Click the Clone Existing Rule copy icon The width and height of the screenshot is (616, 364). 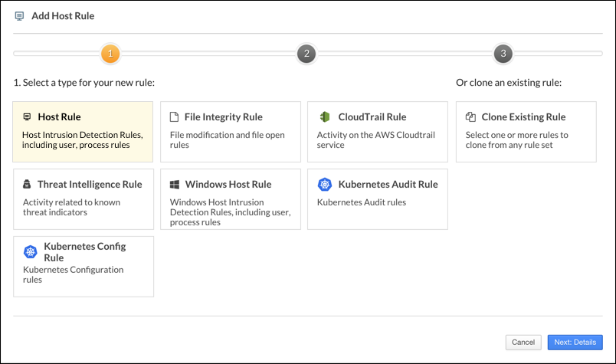(471, 117)
